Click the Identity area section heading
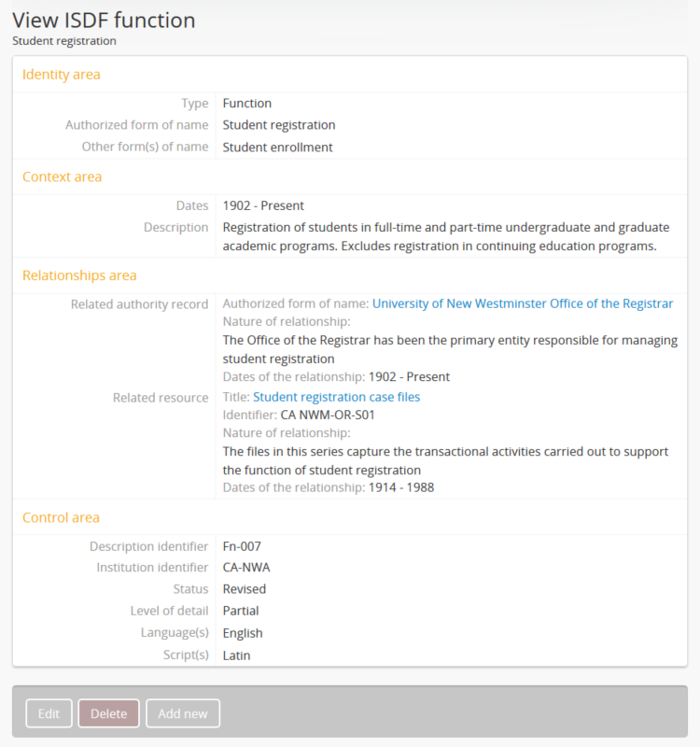This screenshot has width=700, height=747. pyautogui.click(x=62, y=75)
